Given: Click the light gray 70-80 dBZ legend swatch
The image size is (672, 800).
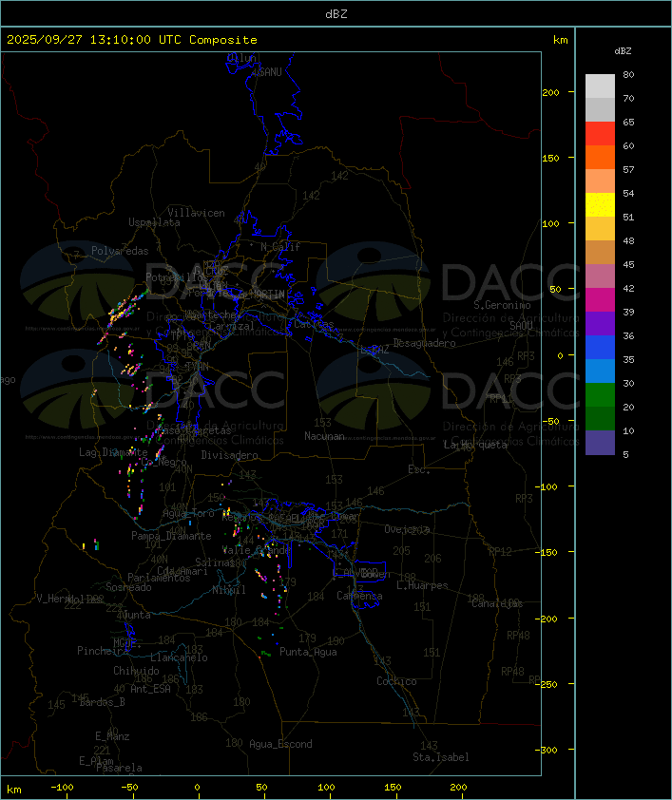Looking at the screenshot, I should (x=600, y=86).
